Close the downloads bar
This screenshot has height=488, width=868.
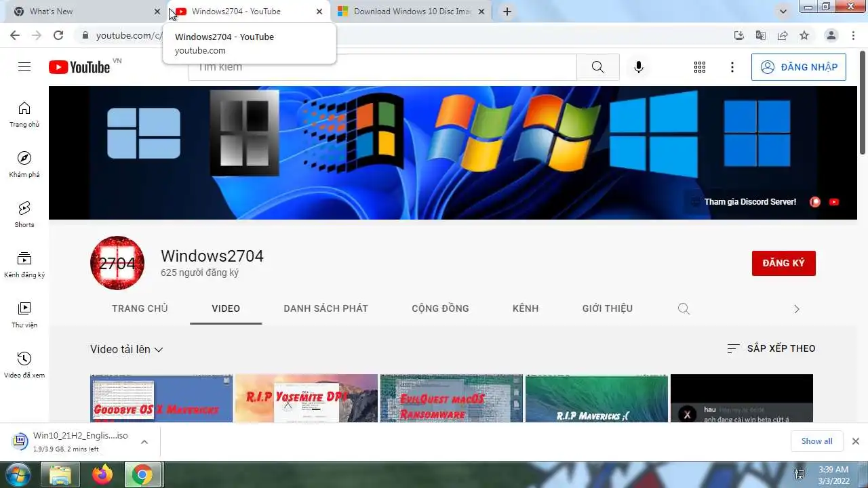tap(856, 441)
